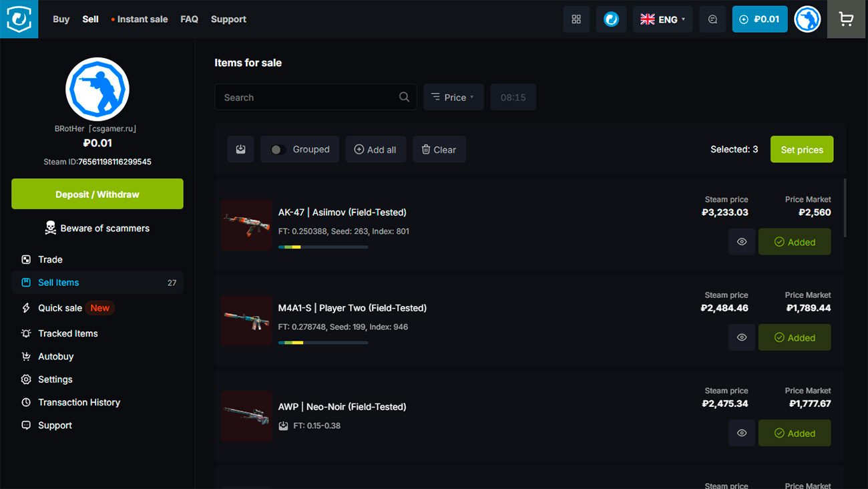This screenshot has width=868, height=489.
Task: Go to Tracked Items in the sidebar
Action: click(x=97, y=333)
